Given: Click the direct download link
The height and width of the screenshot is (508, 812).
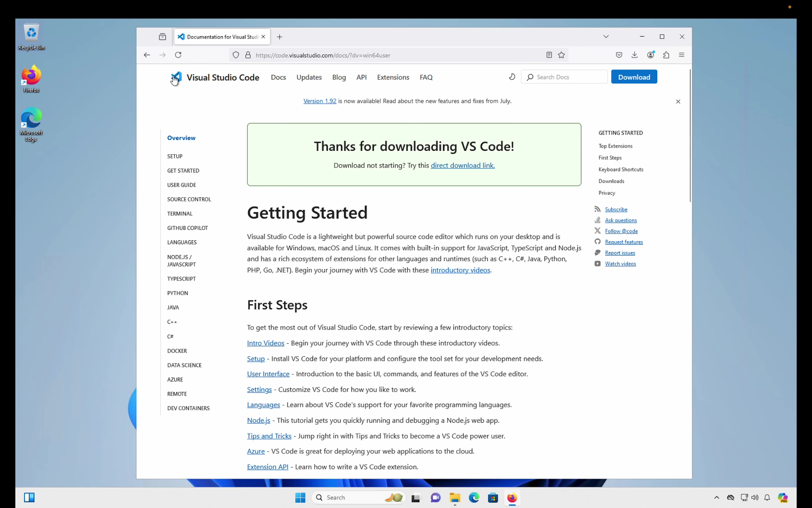Looking at the screenshot, I should click(x=462, y=165).
